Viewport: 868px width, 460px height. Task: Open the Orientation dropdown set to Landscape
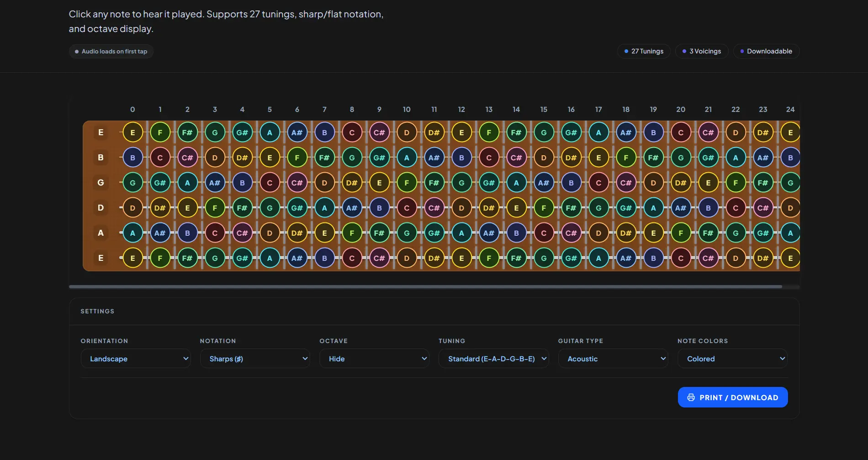136,359
